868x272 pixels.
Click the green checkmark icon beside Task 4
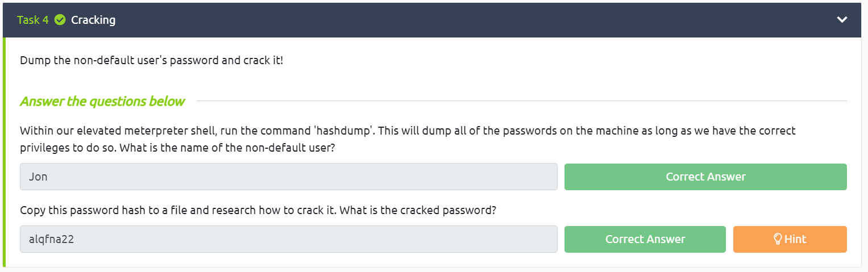tap(60, 20)
